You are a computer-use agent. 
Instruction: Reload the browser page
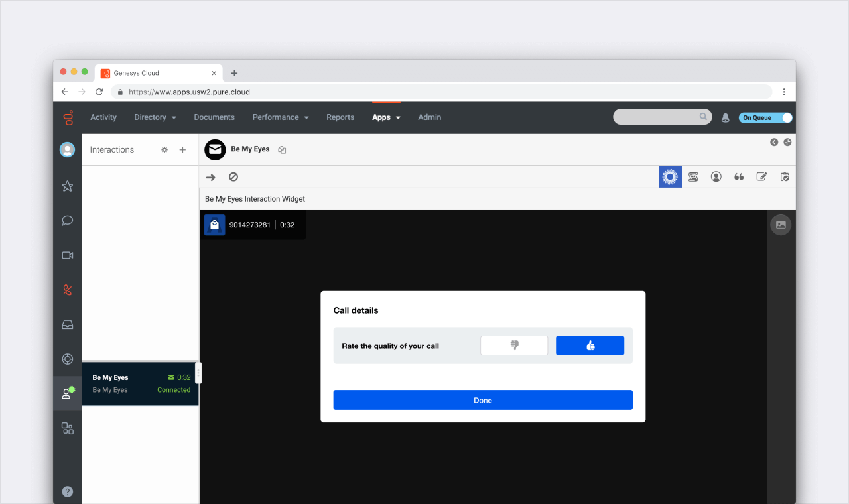click(99, 92)
